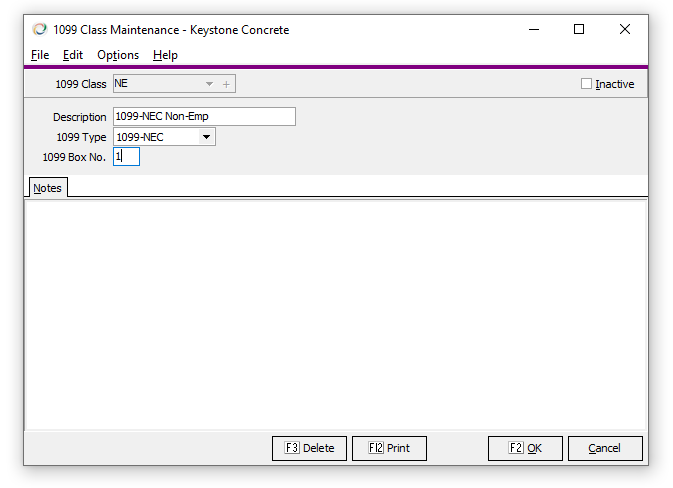Open the File menu
Image resolution: width=673 pixels, height=488 pixels.
40,55
